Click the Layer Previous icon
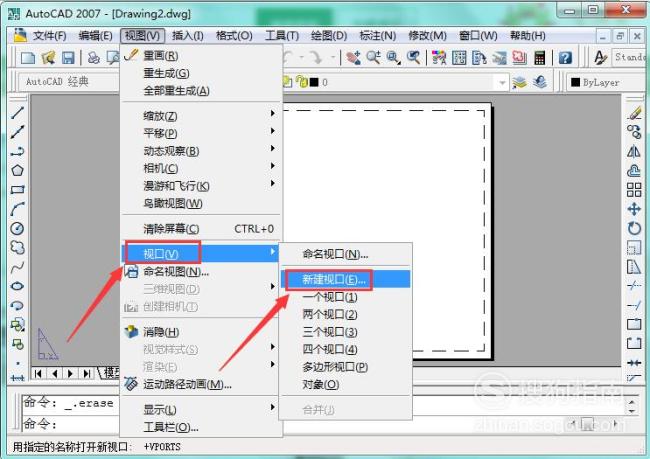This screenshot has width=650, height=459. click(539, 83)
